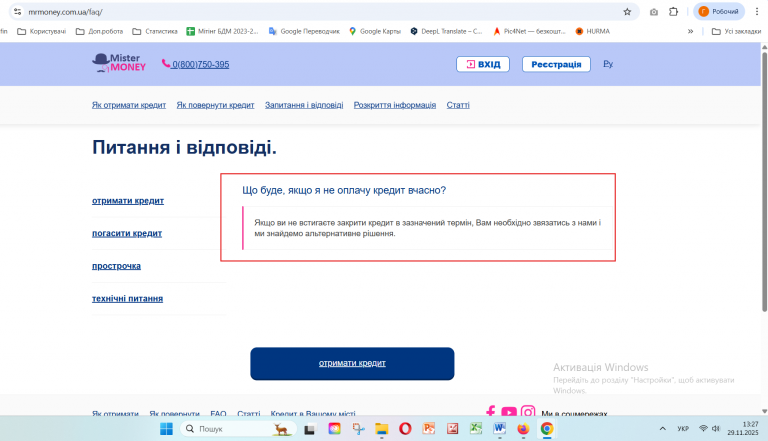Open Task View on taskbar
This screenshot has width=768, height=441.
pyautogui.click(x=309, y=429)
